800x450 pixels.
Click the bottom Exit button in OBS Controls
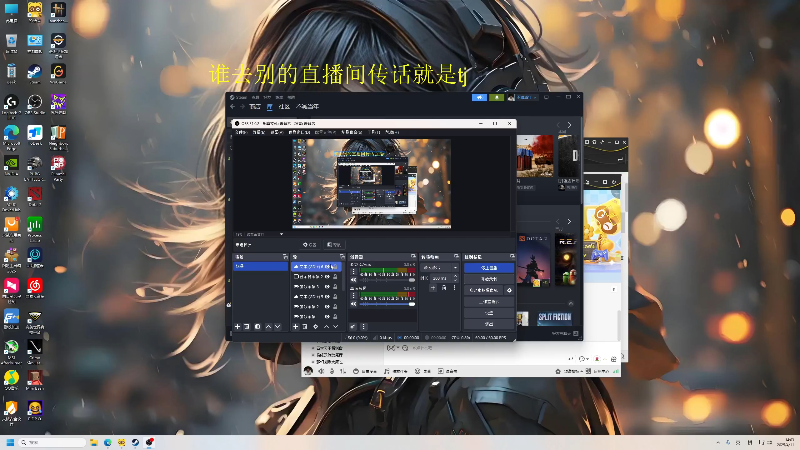(x=489, y=324)
